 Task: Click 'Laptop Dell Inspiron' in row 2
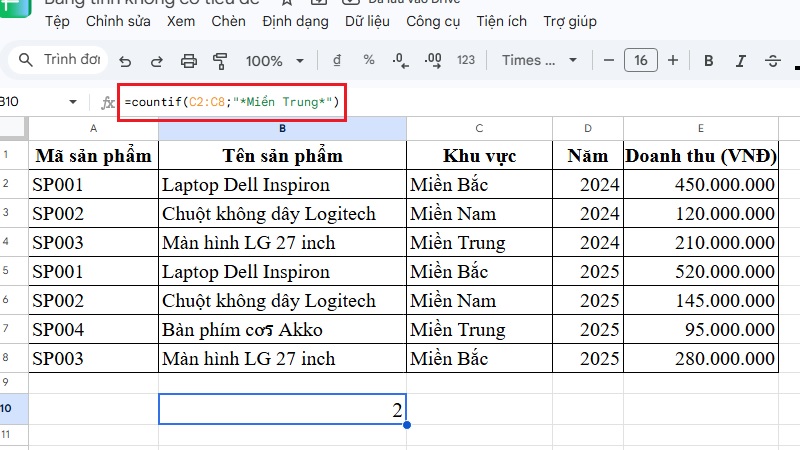[282, 184]
